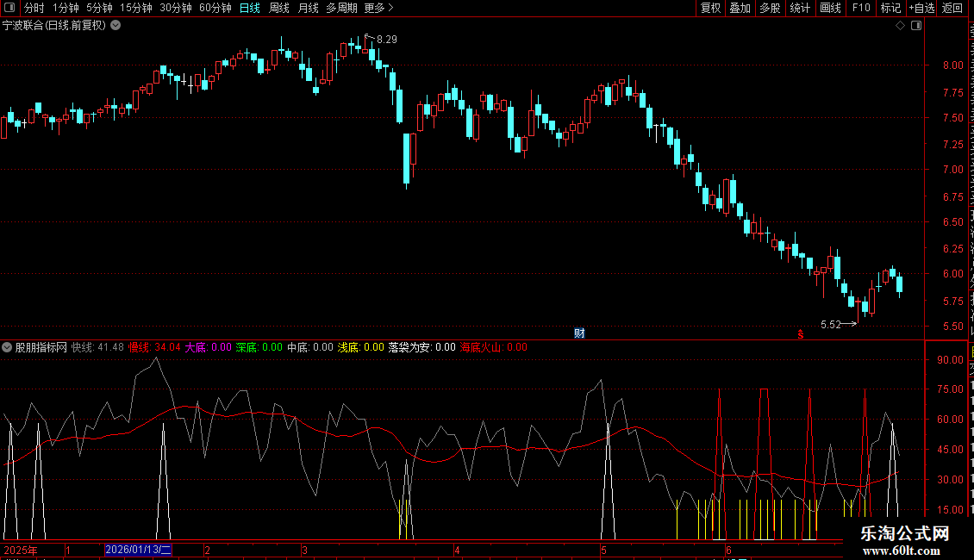Click the 叠加 overlay button
Image resolution: width=974 pixels, height=560 pixels.
pyautogui.click(x=740, y=8)
